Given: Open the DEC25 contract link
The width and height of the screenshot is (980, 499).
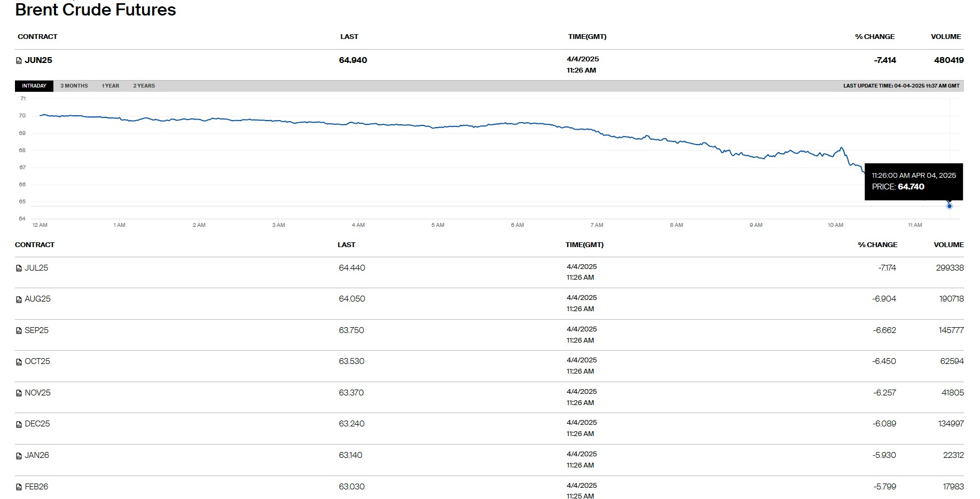Looking at the screenshot, I should (37, 424).
